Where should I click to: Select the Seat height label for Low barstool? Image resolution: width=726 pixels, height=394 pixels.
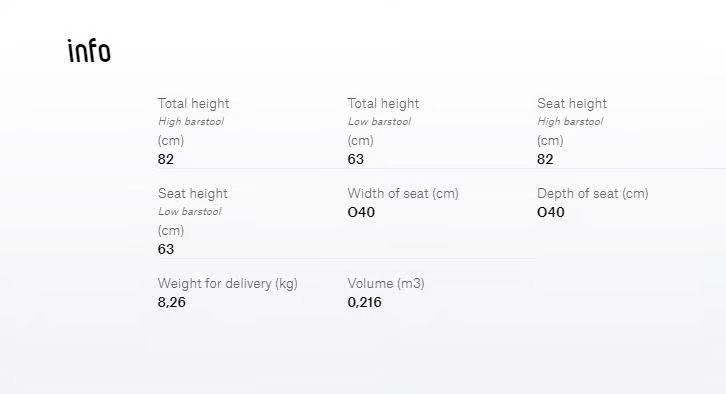pos(193,193)
